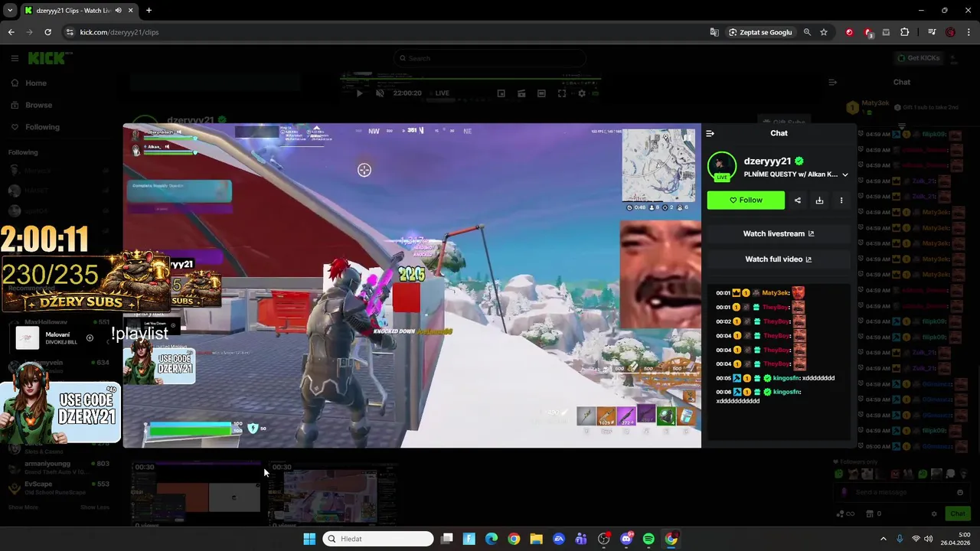Open the Windows Start menu
980x551 pixels.
309,539
